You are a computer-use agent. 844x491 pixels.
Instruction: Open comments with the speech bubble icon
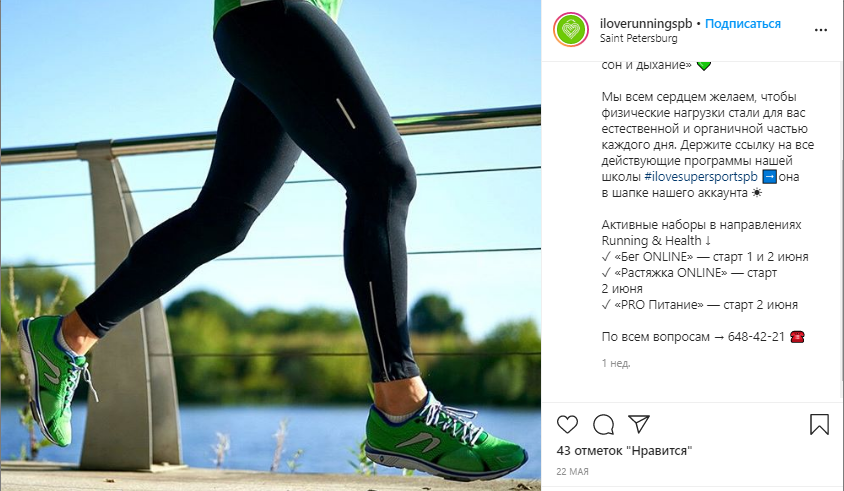tap(603, 425)
